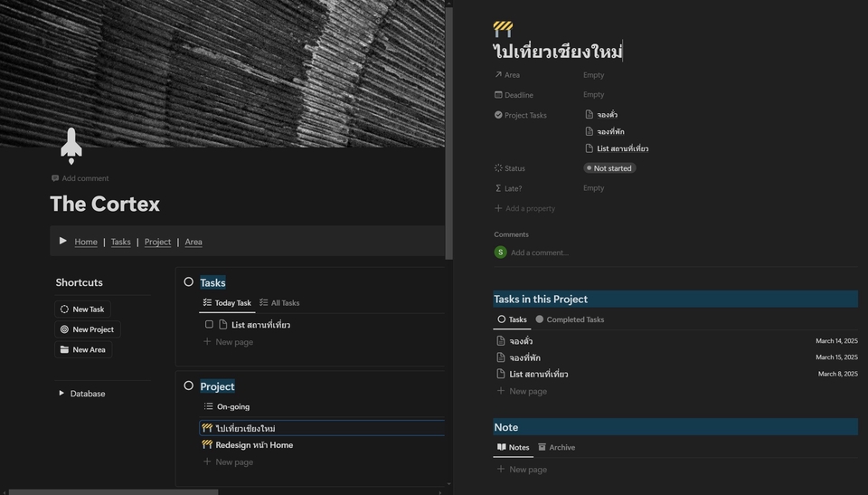Open the Home link in navigation bar

86,242
